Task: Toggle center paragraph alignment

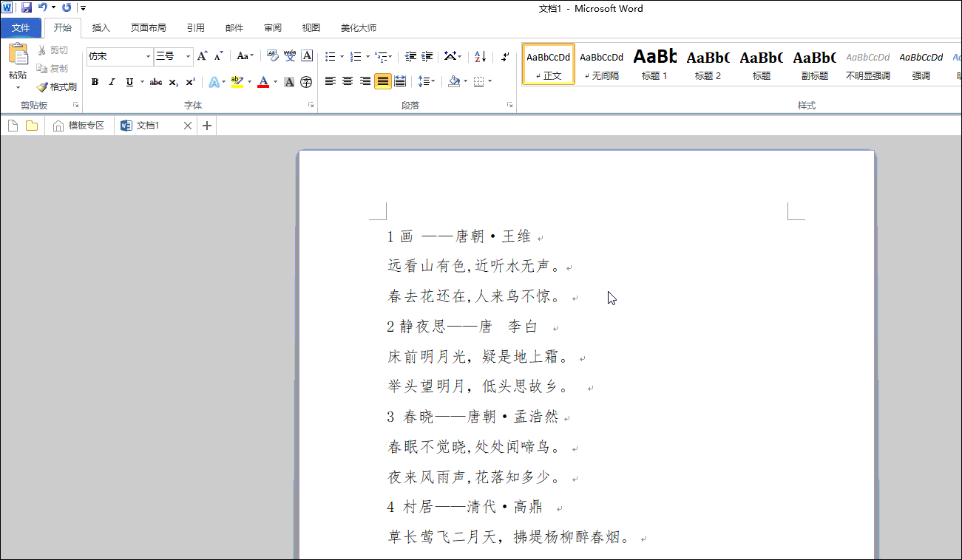Action: point(347,81)
